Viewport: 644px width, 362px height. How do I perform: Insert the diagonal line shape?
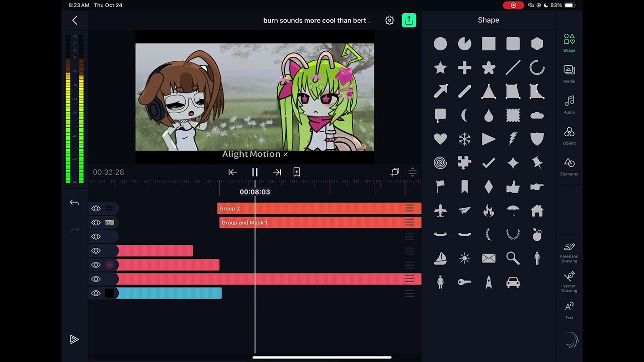click(513, 68)
